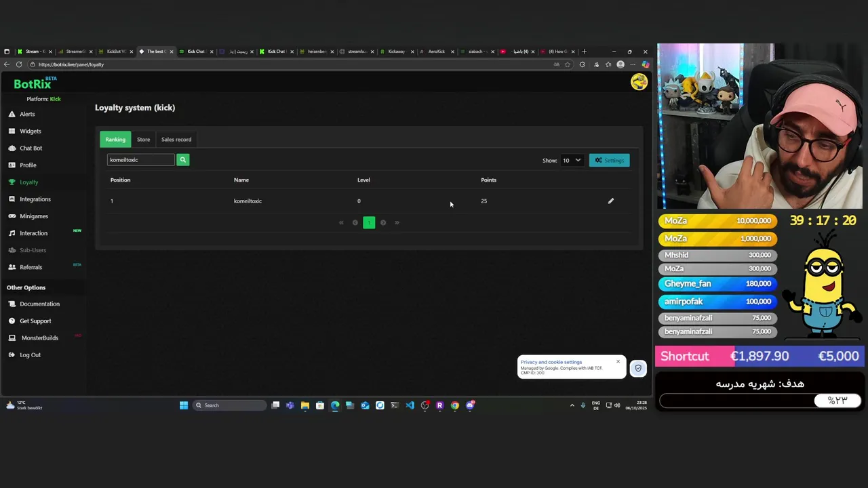Click the Level column header

[x=363, y=180]
